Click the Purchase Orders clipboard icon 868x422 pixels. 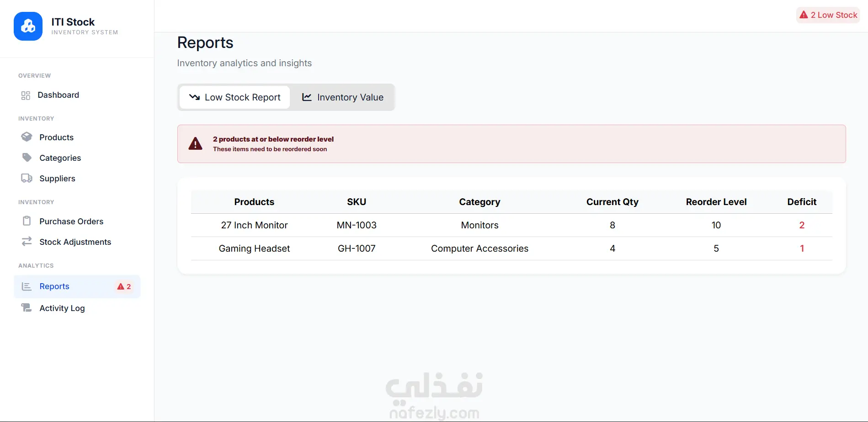27,221
